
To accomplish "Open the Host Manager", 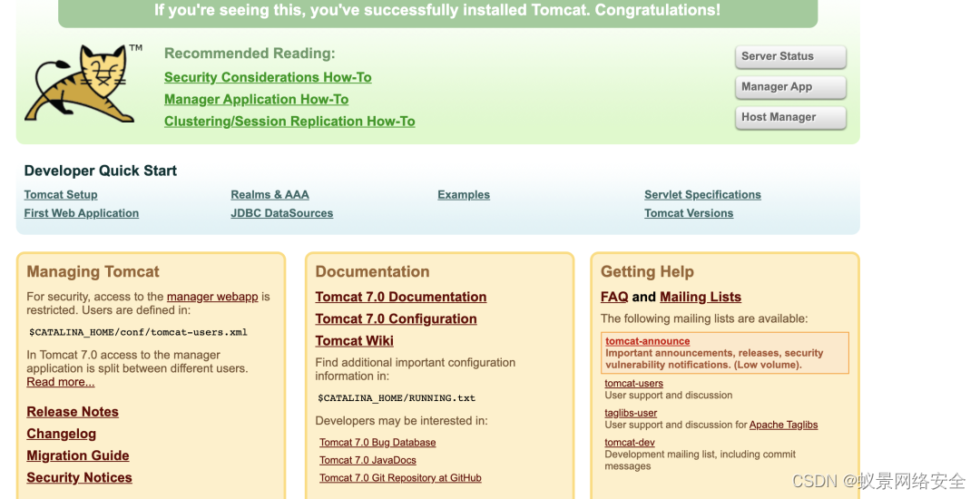I will tap(790, 117).
